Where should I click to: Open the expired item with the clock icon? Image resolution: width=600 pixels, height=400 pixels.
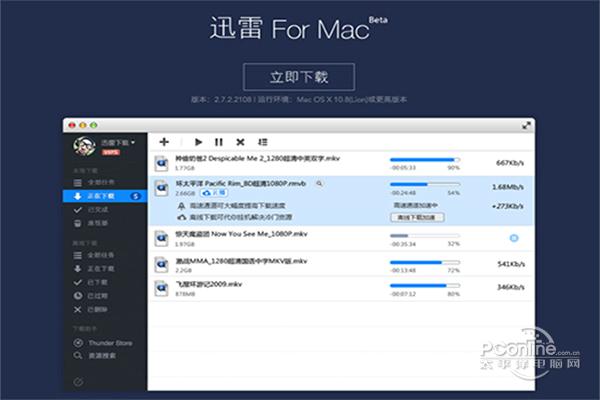(x=91, y=296)
